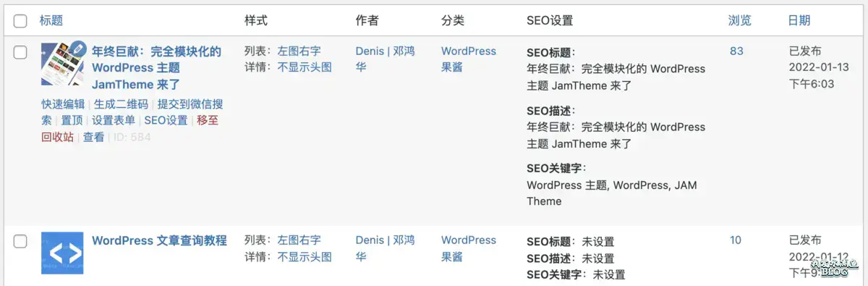Screen dimensions: 868x286
Task: Click the 样式 column header text
Action: (x=256, y=20)
